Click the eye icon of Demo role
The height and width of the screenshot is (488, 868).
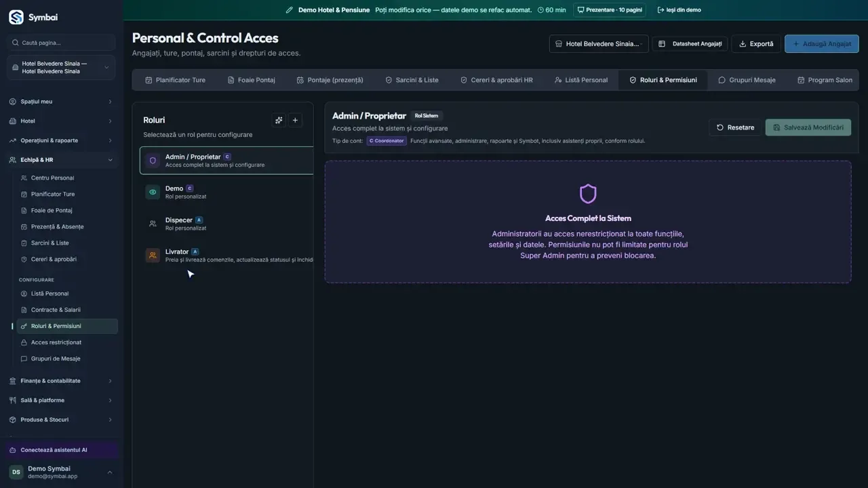click(153, 192)
